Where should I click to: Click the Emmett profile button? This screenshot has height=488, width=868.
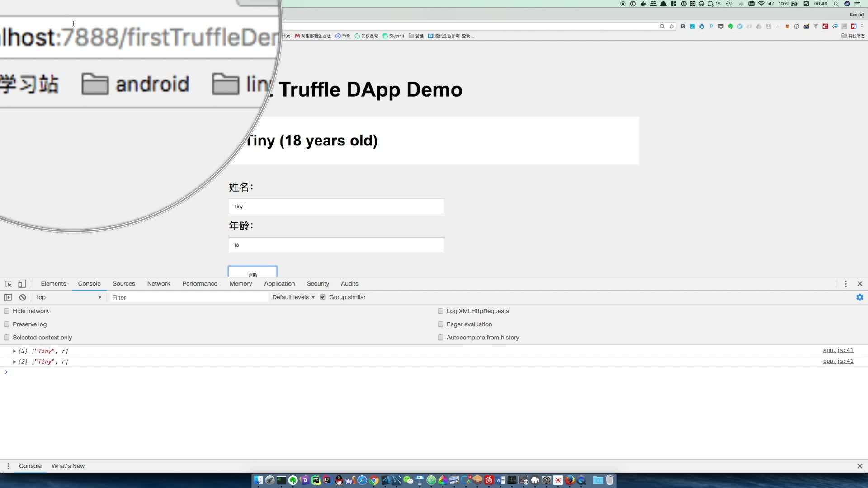coord(857,14)
